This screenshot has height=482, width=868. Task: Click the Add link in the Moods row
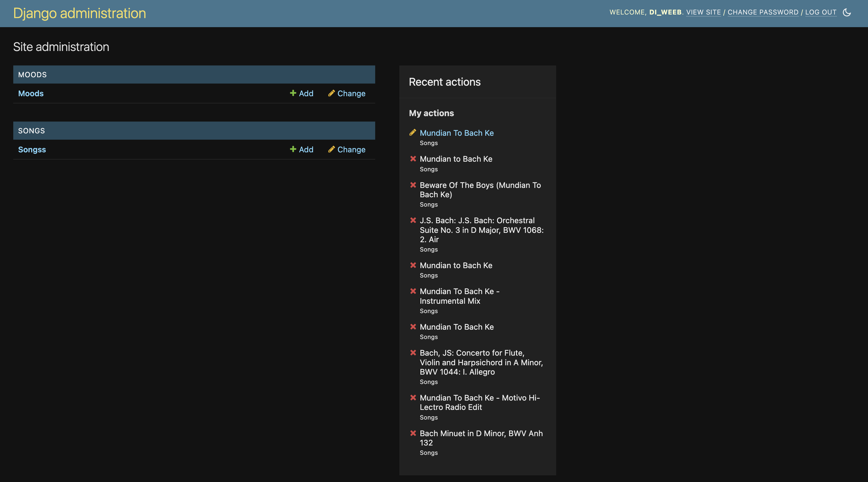(306, 94)
